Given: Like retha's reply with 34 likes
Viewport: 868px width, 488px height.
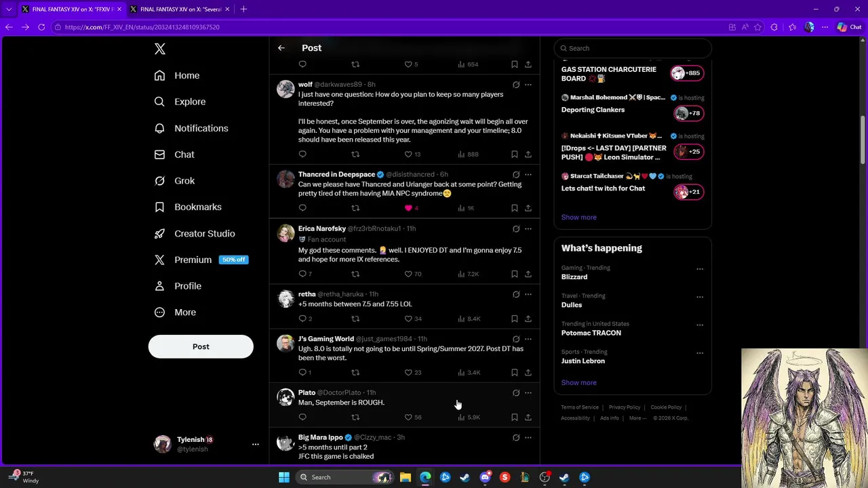Looking at the screenshot, I should (x=412, y=319).
